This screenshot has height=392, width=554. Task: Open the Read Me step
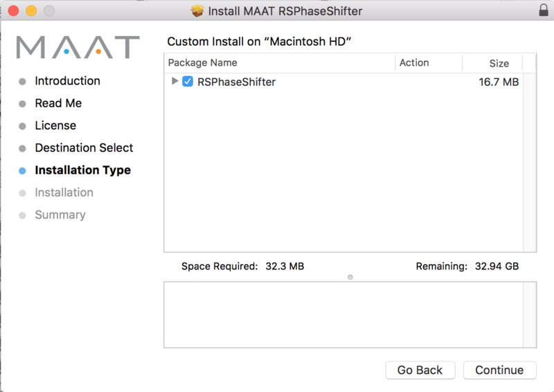pos(58,103)
